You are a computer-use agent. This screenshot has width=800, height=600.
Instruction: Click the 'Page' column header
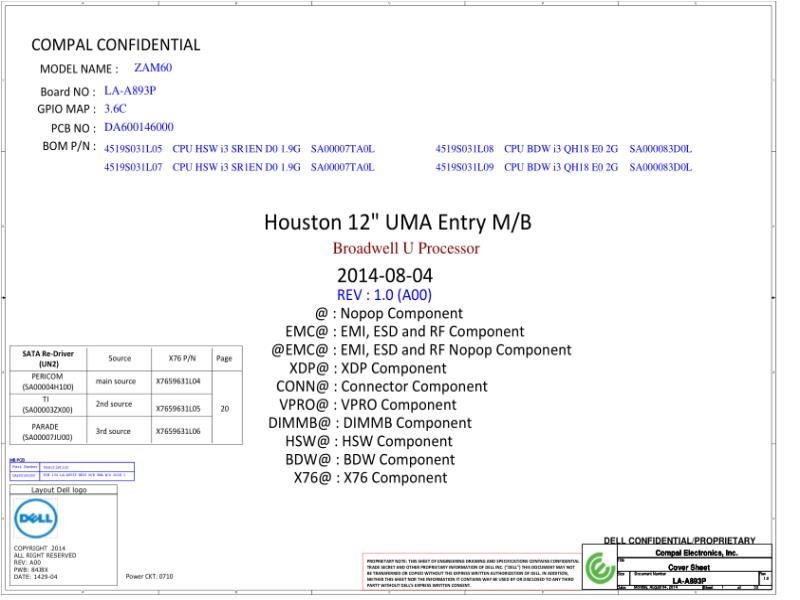[224, 358]
